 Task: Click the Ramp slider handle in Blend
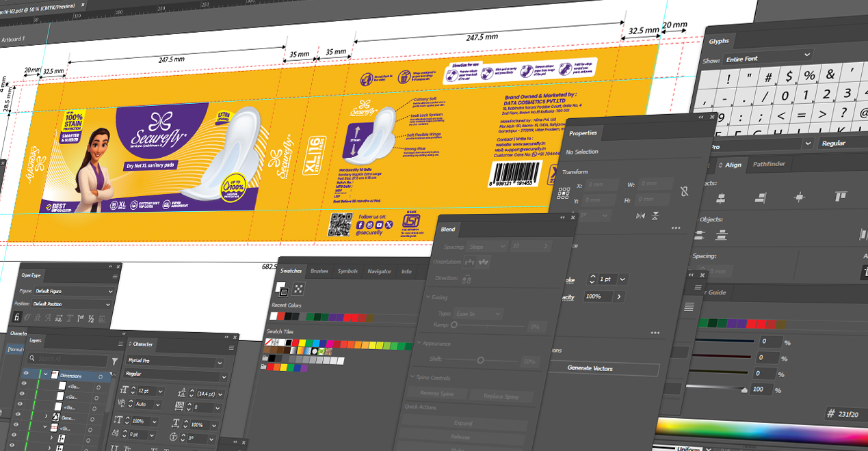pos(453,325)
